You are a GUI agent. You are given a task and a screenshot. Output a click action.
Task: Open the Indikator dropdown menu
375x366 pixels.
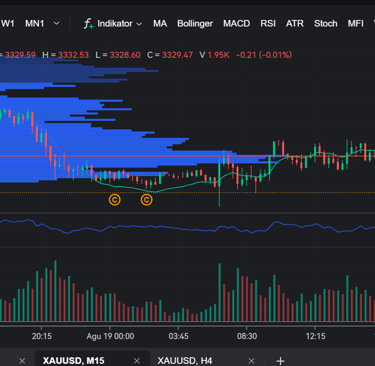point(113,24)
